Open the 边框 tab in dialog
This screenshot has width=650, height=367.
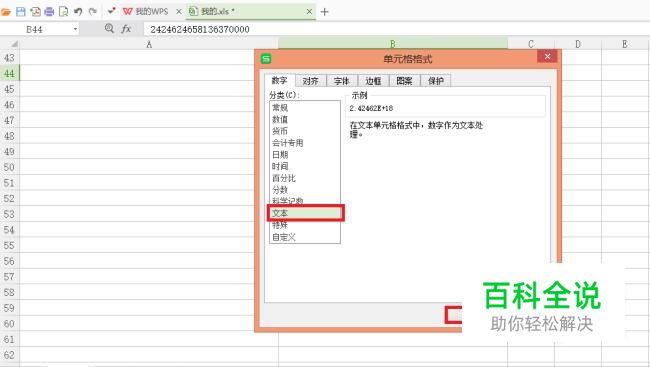[x=374, y=81]
